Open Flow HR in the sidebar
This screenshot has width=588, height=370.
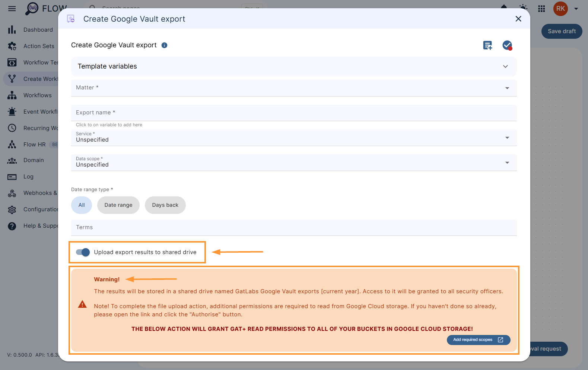tap(34, 145)
